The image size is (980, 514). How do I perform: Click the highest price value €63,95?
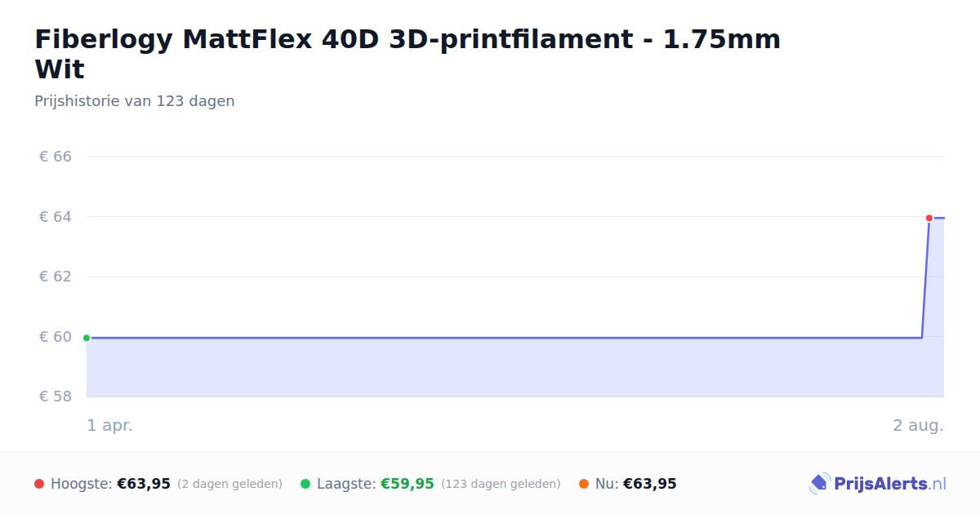[x=144, y=484]
